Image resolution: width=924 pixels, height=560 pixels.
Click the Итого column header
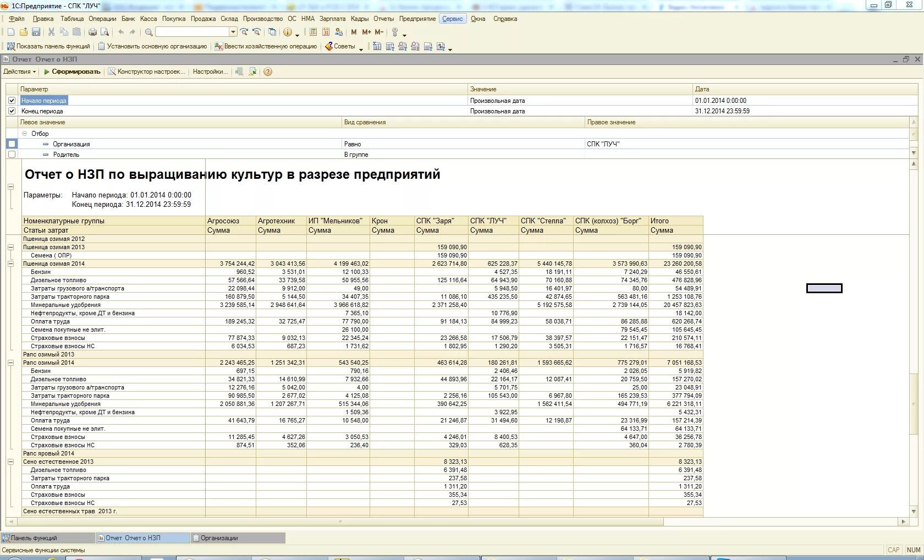[675, 221]
